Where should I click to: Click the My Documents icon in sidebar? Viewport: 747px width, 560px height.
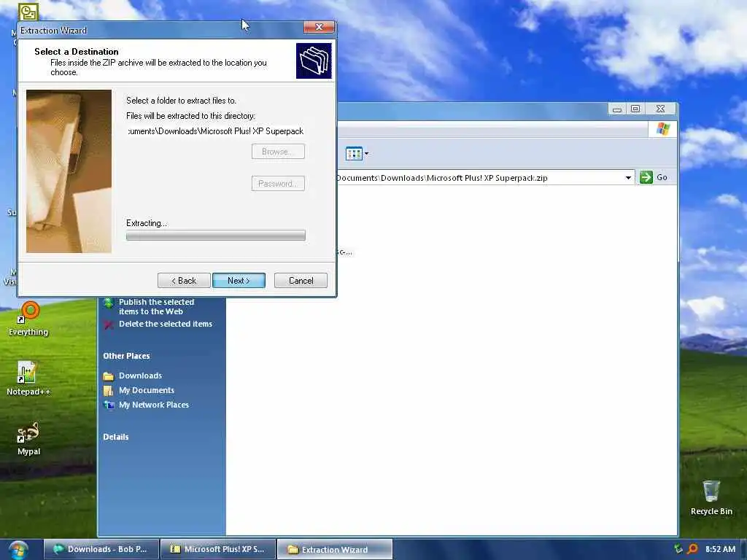coord(109,391)
